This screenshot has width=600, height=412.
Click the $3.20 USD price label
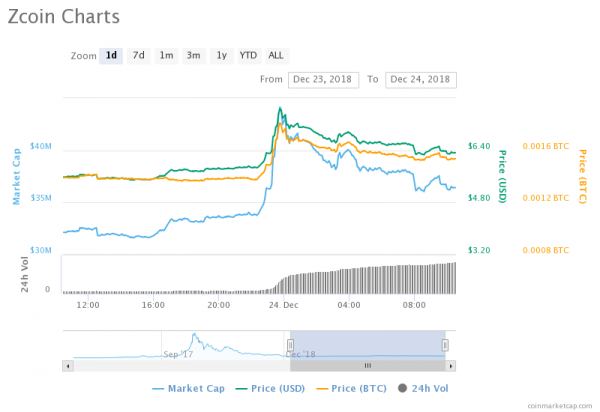click(x=479, y=250)
